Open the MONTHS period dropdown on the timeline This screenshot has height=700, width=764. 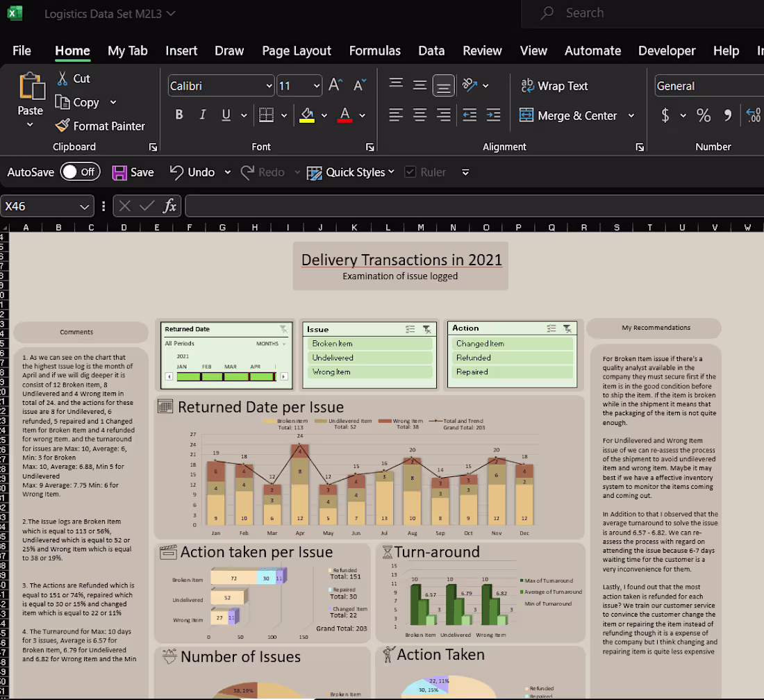coord(285,344)
